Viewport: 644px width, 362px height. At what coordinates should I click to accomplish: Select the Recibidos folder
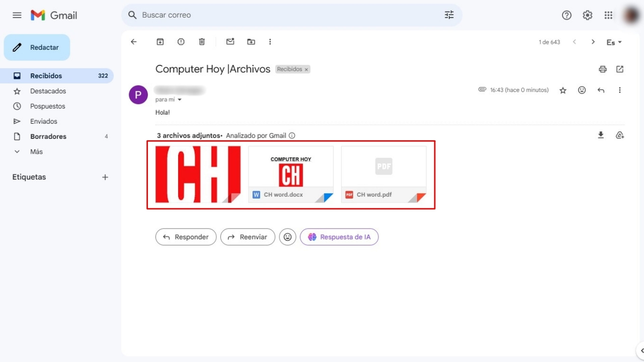[57, 76]
